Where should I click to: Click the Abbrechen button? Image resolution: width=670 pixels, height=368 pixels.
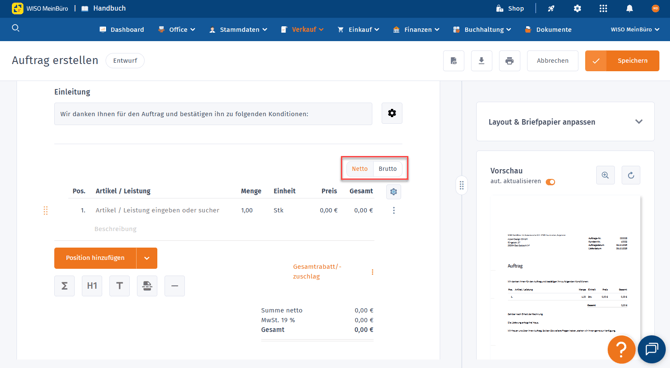(552, 61)
